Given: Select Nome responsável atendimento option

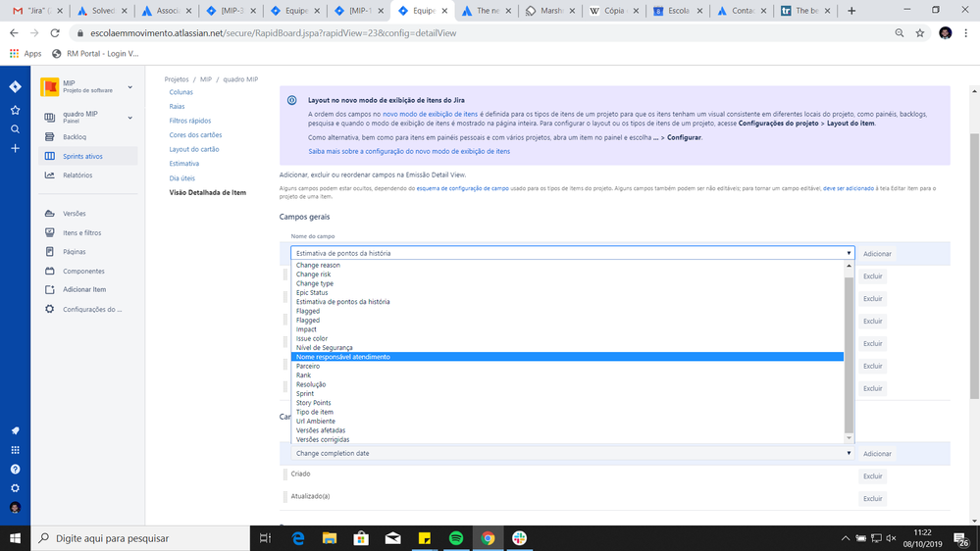Looking at the screenshot, I should 568,357.
